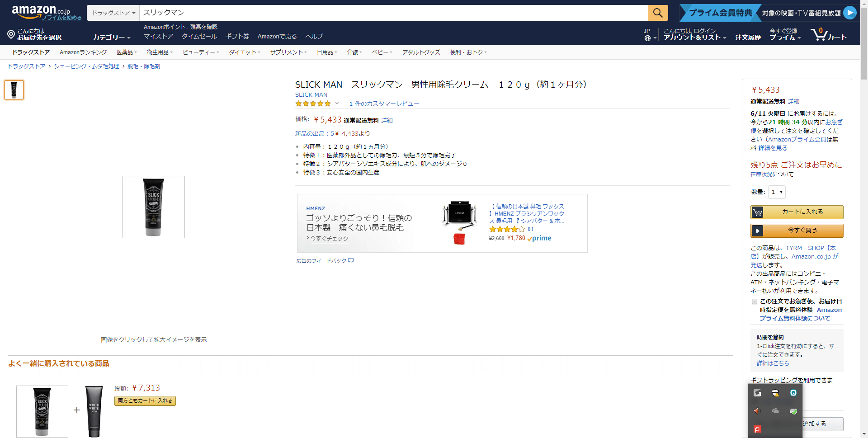Expand the ビューティー submenu

click(x=201, y=52)
